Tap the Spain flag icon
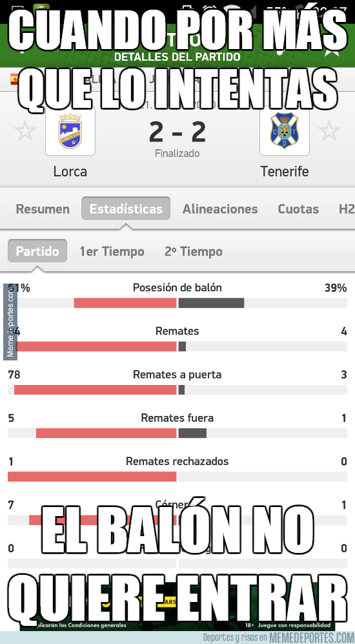The height and width of the screenshot is (644, 355). point(15,79)
